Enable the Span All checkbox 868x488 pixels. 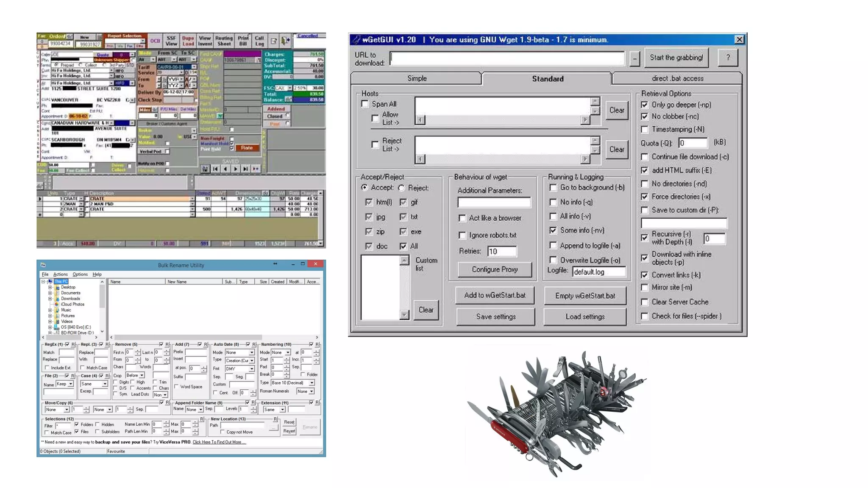365,104
